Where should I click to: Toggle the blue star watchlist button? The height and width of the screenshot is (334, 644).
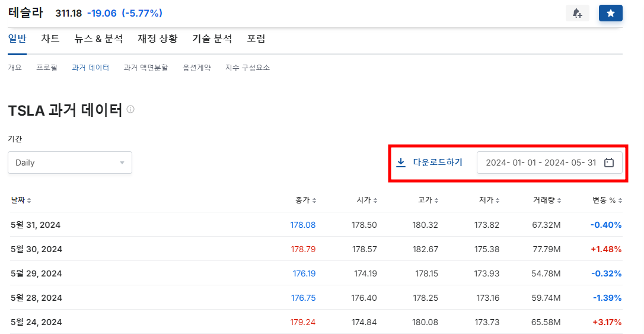[610, 13]
